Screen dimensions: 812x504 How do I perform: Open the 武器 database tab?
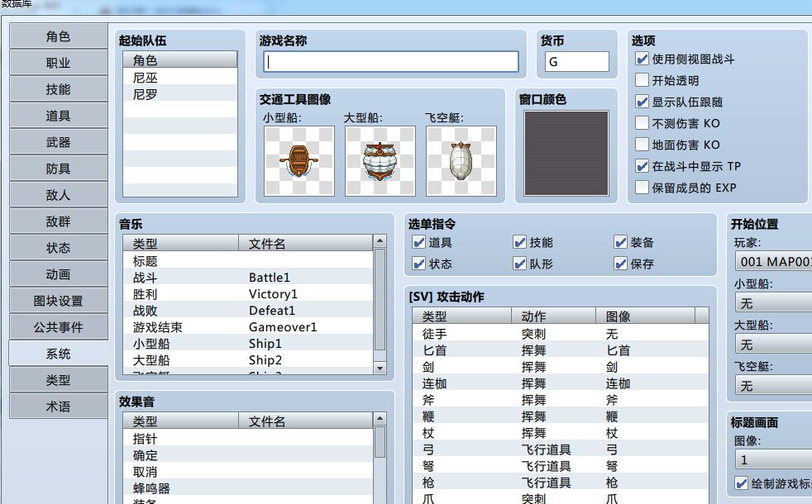tap(59, 142)
